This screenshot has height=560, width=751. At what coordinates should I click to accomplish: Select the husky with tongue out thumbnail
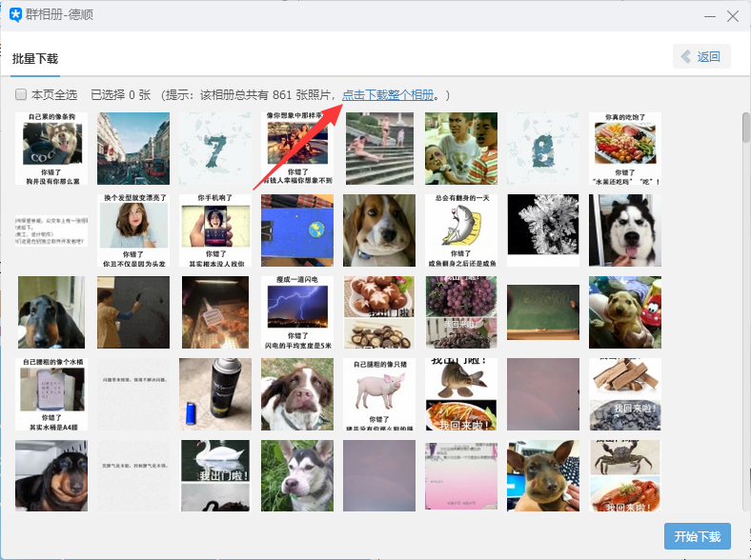click(x=625, y=230)
